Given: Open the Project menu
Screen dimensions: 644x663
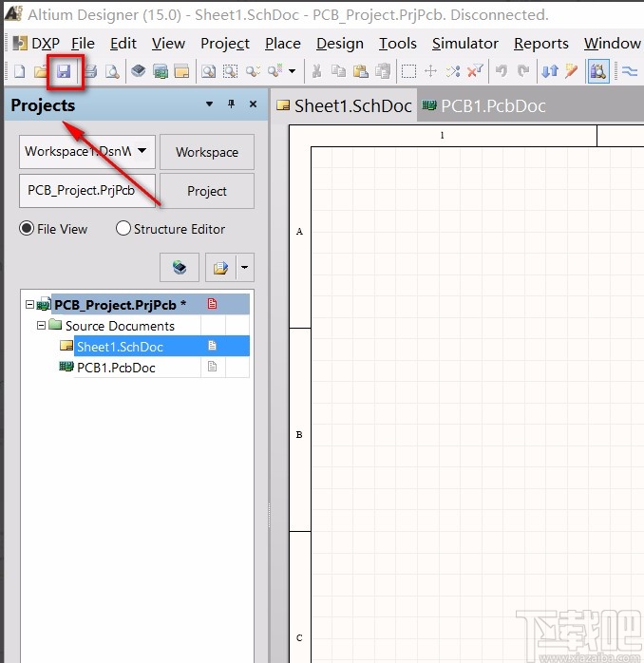Looking at the screenshot, I should click(225, 44).
